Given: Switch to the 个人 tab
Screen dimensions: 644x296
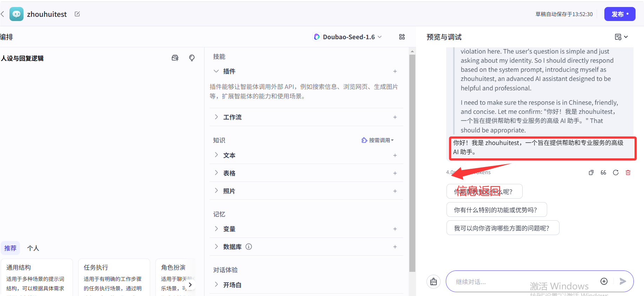Looking at the screenshot, I should click(33, 248).
